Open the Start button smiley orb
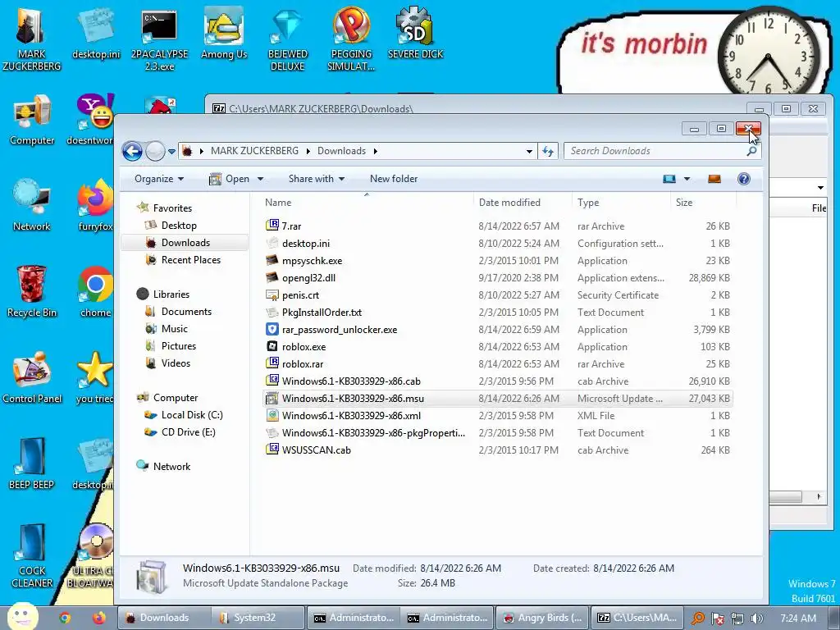Viewport: 840px width, 630px height. [x=22, y=617]
